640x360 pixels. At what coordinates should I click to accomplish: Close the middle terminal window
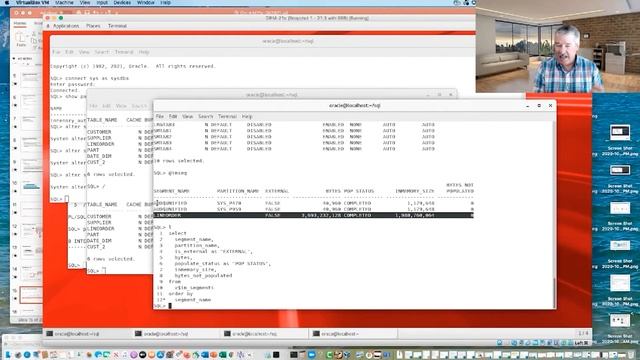tap(451, 95)
